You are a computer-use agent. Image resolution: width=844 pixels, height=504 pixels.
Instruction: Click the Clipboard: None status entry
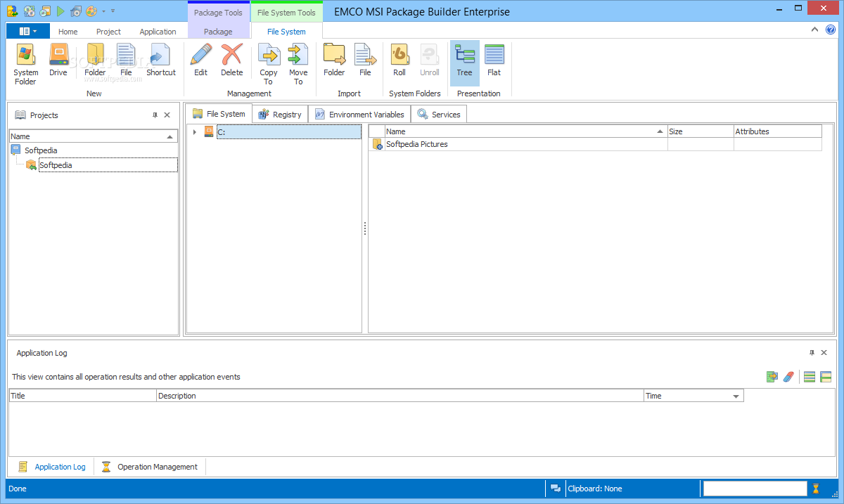[594, 489]
